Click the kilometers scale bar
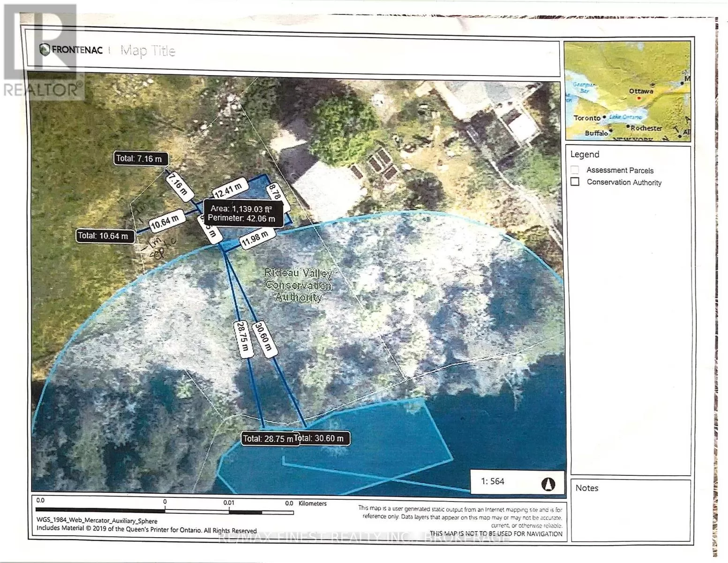The width and height of the screenshot is (728, 563). tap(164, 510)
